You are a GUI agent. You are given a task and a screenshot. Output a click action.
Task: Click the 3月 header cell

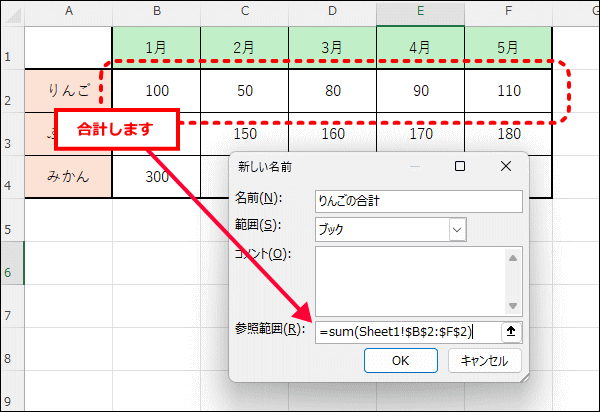tap(333, 48)
